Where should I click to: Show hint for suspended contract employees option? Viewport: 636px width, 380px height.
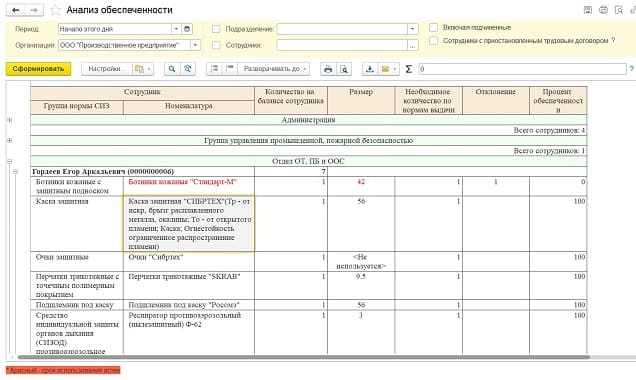[x=613, y=41]
